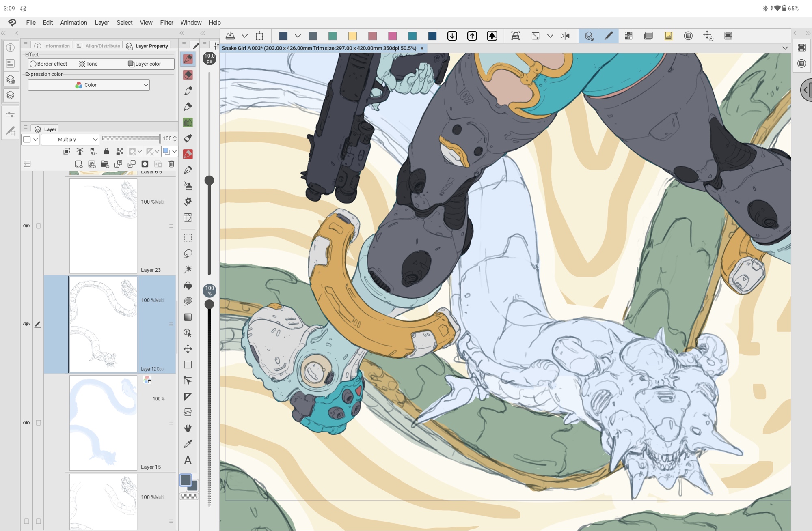Hide Layer 23 visibility eye
The width and height of the screenshot is (812, 531).
[x=26, y=226]
